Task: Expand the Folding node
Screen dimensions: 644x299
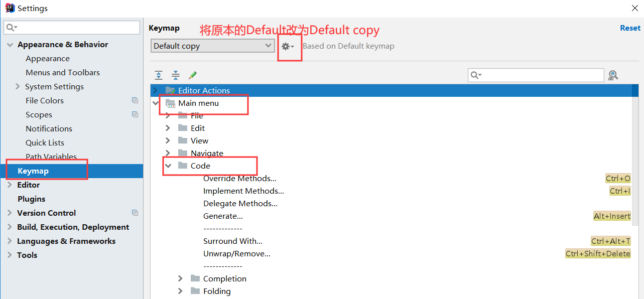Action: 181,291
